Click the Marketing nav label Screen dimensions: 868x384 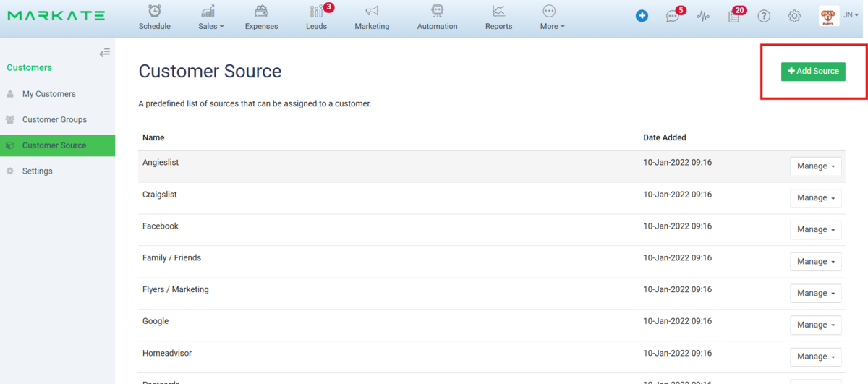(372, 26)
